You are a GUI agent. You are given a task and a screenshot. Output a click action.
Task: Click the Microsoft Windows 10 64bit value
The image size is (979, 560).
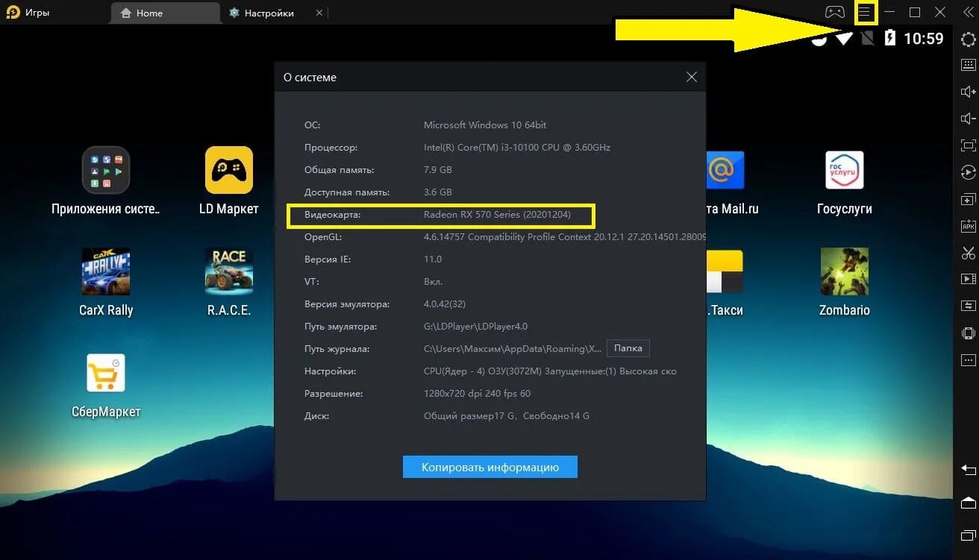485,125
